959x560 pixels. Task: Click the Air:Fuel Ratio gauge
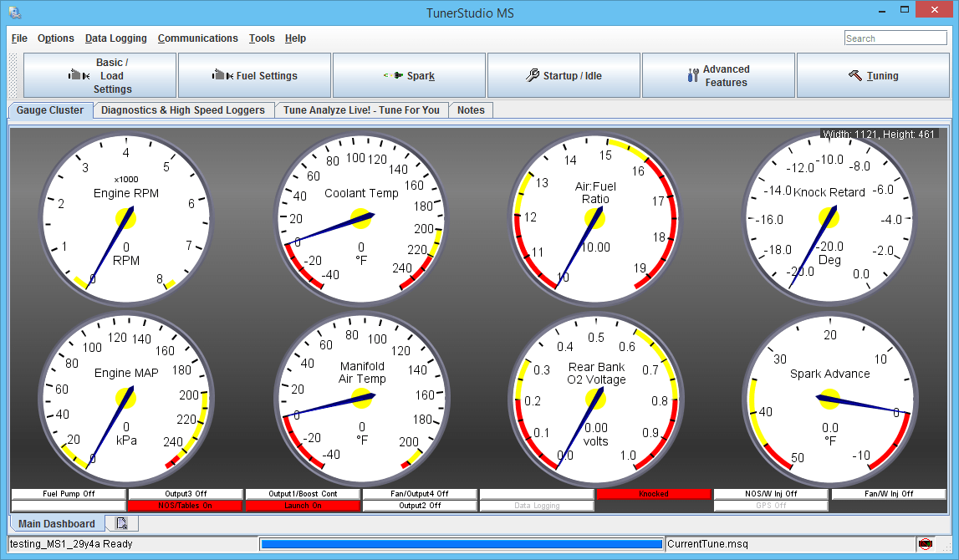pos(595,218)
